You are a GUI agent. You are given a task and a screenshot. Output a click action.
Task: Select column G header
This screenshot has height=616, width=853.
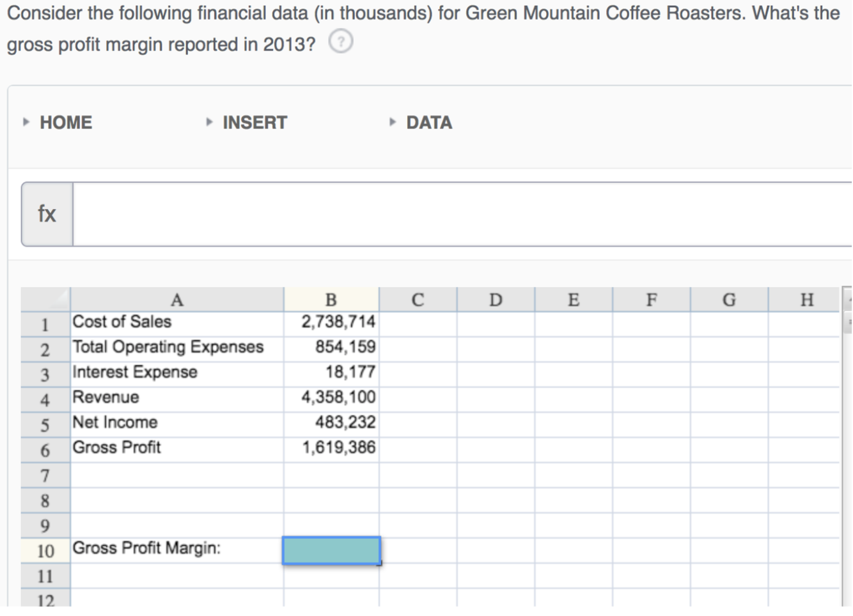coord(730,299)
